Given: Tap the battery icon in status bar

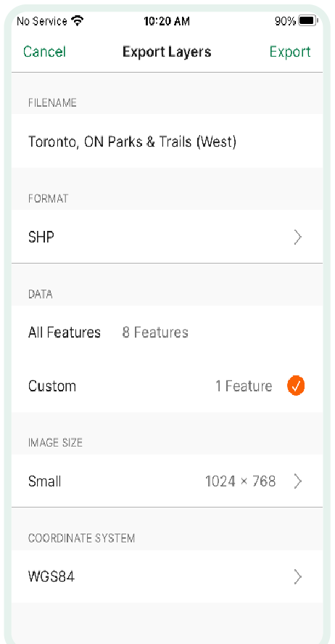Looking at the screenshot, I should 308,21.
